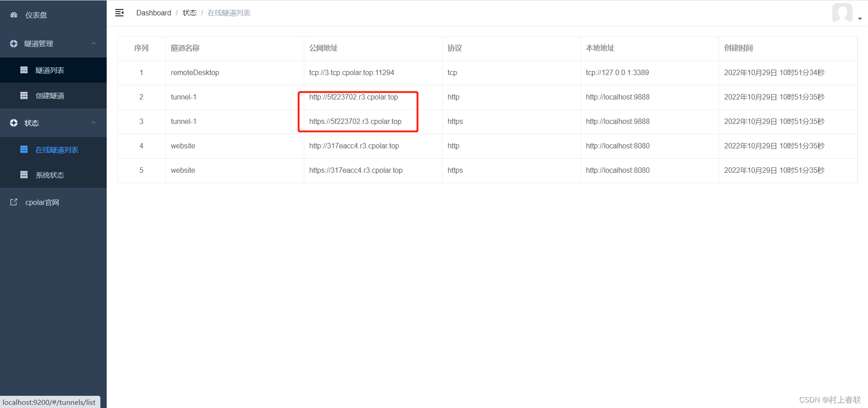Collapse the 状态 menu section
The image size is (868, 408).
(x=94, y=123)
